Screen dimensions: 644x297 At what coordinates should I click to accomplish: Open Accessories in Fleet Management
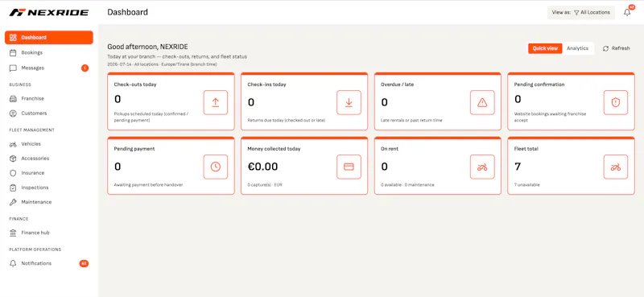pos(49,159)
